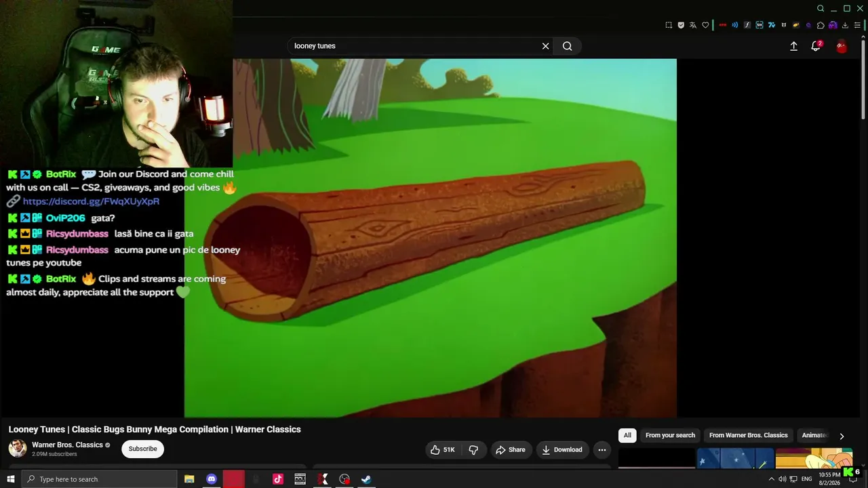The width and height of the screenshot is (868, 488).
Task: Open the taskbar clock showing 10:55 PM
Action: 829,479
